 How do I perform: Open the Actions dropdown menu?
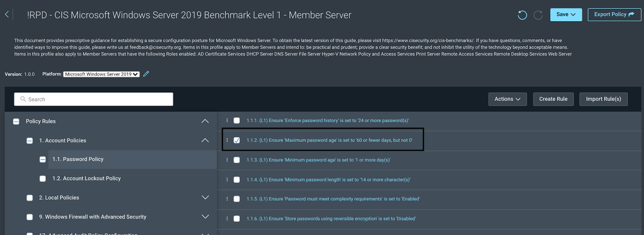pos(507,99)
